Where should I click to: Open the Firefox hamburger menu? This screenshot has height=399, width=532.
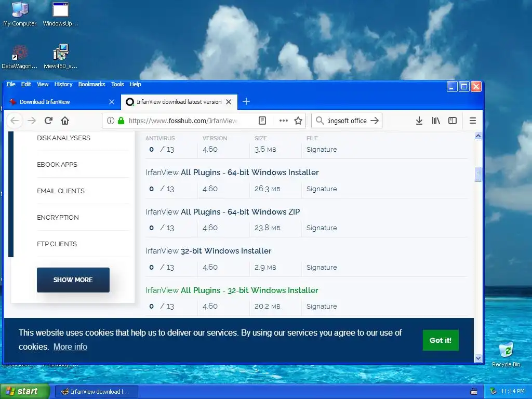coord(472,121)
